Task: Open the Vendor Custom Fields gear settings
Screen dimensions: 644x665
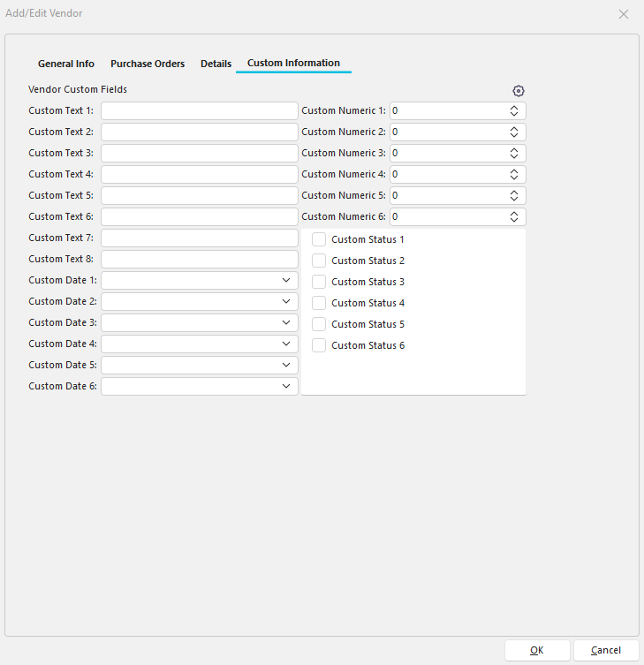Action: click(x=519, y=91)
